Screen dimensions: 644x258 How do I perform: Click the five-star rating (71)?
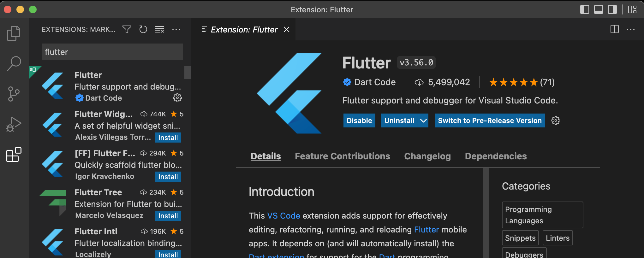(522, 82)
